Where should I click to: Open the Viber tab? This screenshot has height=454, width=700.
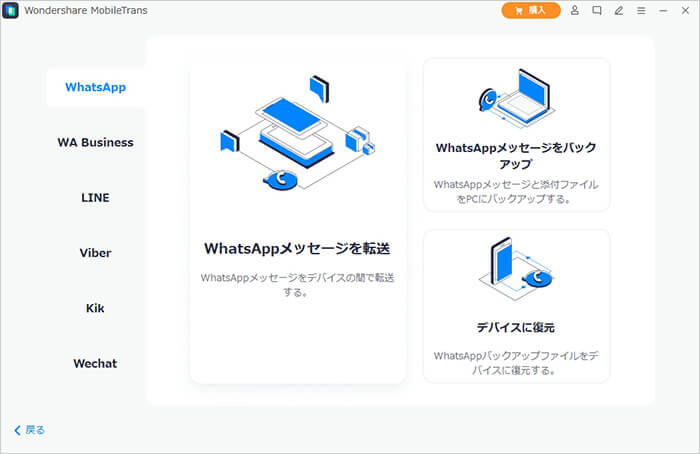coord(95,253)
